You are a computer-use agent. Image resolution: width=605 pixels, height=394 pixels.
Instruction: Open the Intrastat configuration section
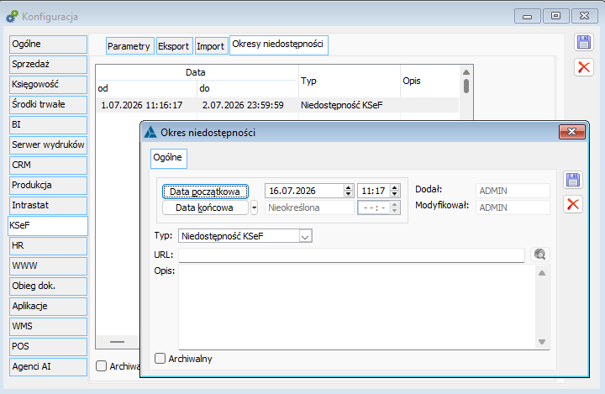tap(48, 205)
